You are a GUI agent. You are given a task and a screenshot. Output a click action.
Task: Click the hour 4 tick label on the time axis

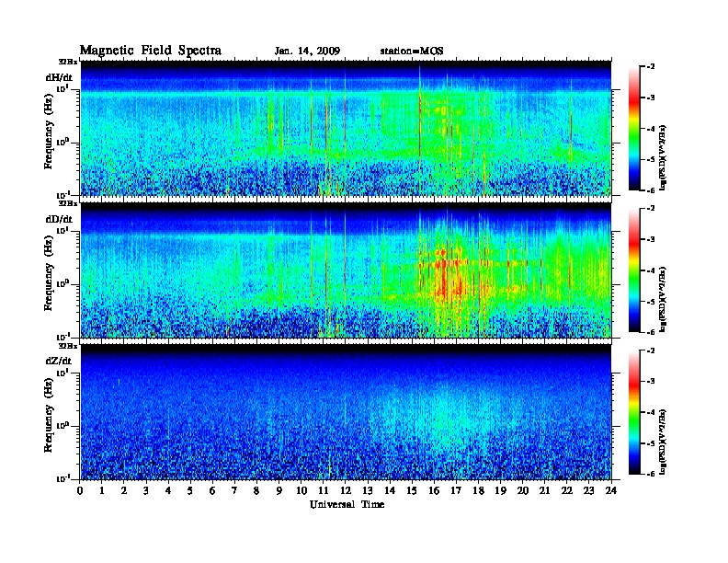tap(168, 491)
